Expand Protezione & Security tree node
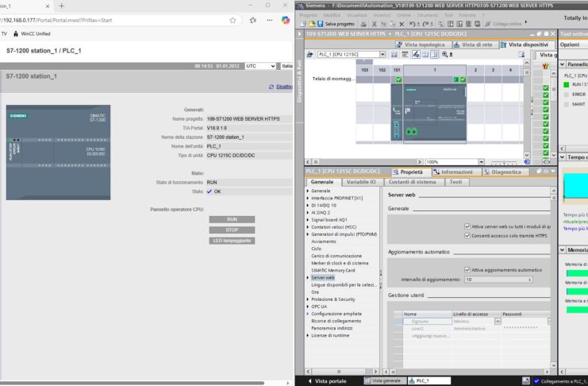Image resolution: width=588 pixels, height=386 pixels. tap(308, 299)
